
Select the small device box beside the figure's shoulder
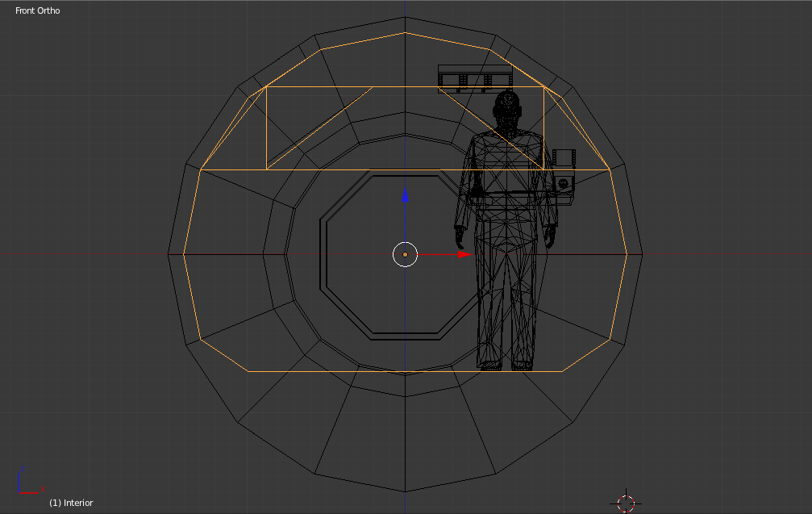pos(564,158)
